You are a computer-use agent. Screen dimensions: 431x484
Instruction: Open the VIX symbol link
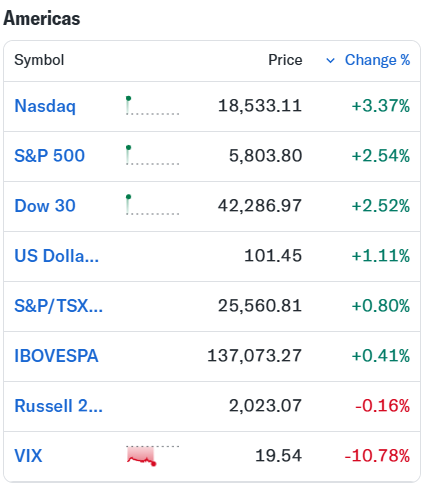[x=28, y=456]
